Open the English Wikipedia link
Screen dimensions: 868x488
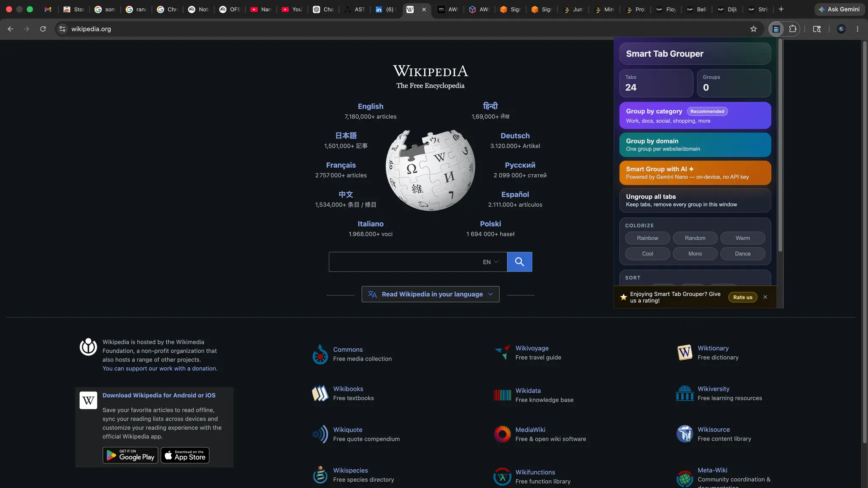point(370,106)
